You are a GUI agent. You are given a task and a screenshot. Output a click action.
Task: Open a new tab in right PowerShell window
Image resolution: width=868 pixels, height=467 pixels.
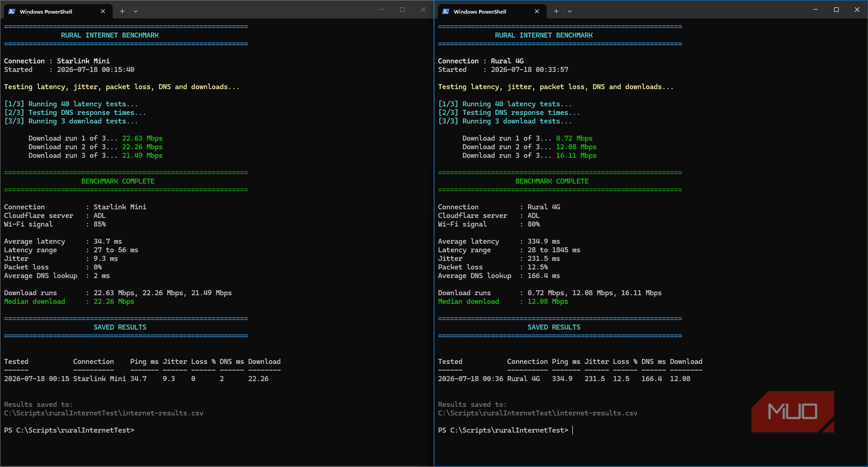[556, 11]
